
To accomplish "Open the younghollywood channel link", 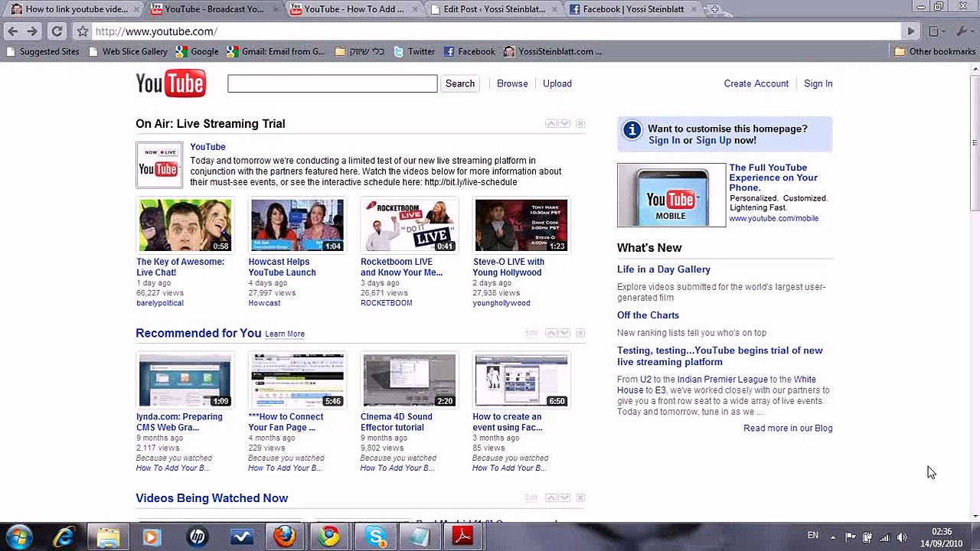I will pyautogui.click(x=501, y=303).
